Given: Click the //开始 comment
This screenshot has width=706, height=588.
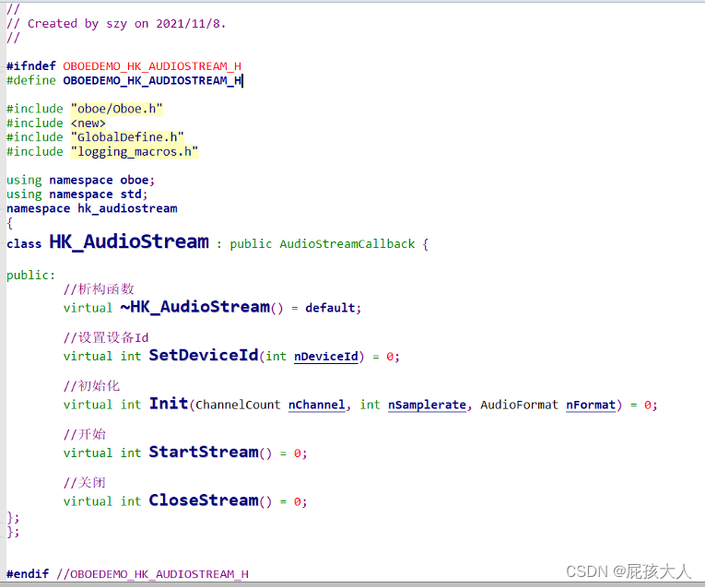Looking at the screenshot, I should pos(85,434).
